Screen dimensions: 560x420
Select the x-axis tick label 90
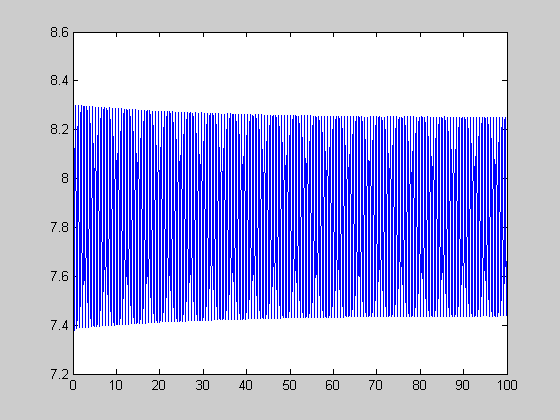(463, 385)
